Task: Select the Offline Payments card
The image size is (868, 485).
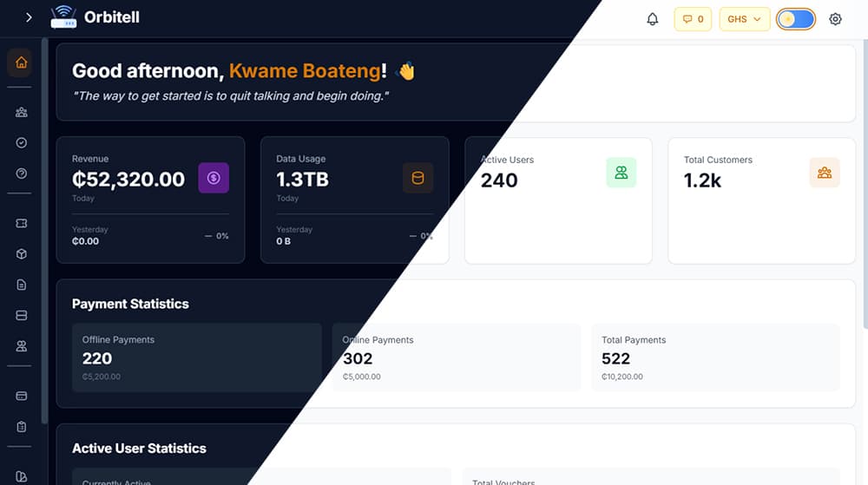Action: [x=196, y=357]
